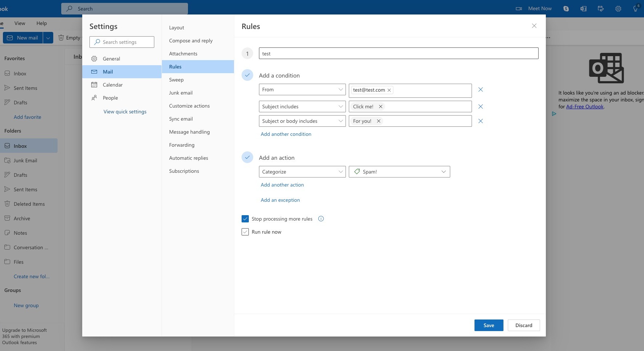The image size is (644, 351).
Task: Toggle the Run rule now checkbox
Action: pyautogui.click(x=245, y=232)
